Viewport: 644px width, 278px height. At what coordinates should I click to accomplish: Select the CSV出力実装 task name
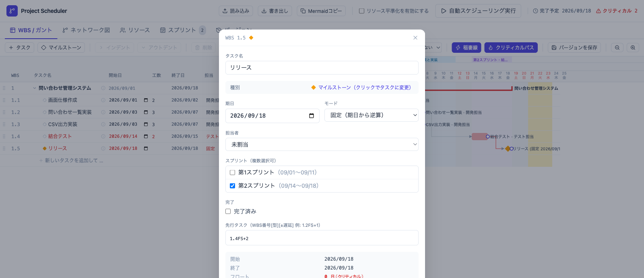(63, 124)
